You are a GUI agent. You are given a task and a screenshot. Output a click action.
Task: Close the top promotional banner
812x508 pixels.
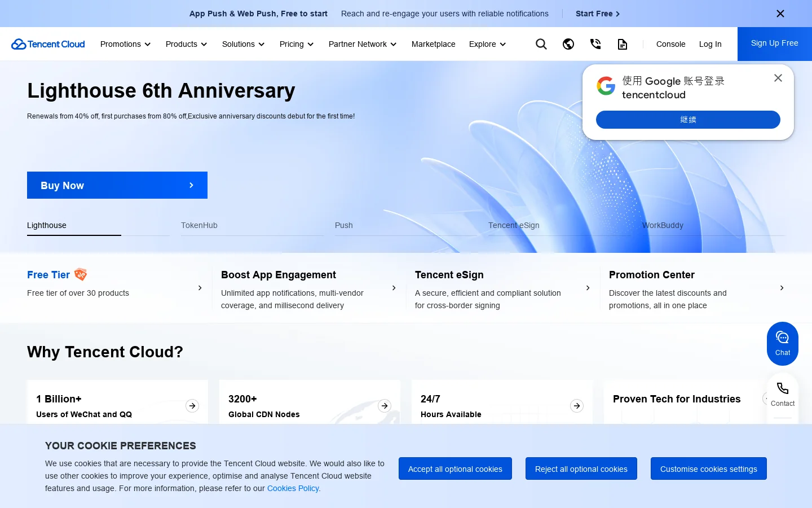pyautogui.click(x=780, y=14)
